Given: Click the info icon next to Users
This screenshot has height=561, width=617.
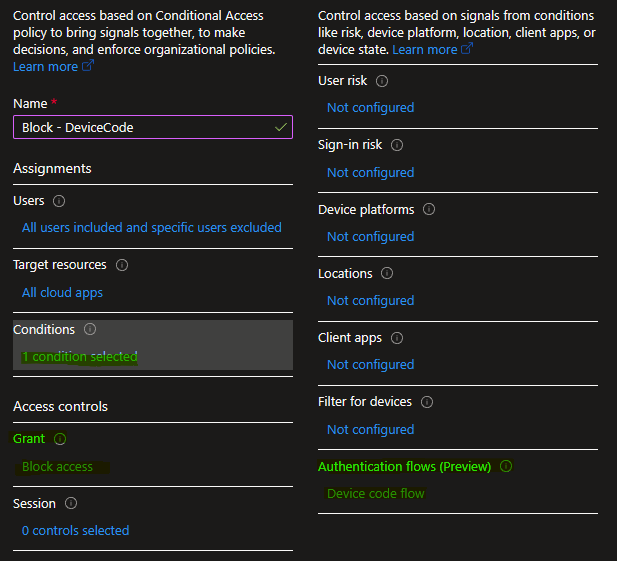Looking at the screenshot, I should 59,201.
